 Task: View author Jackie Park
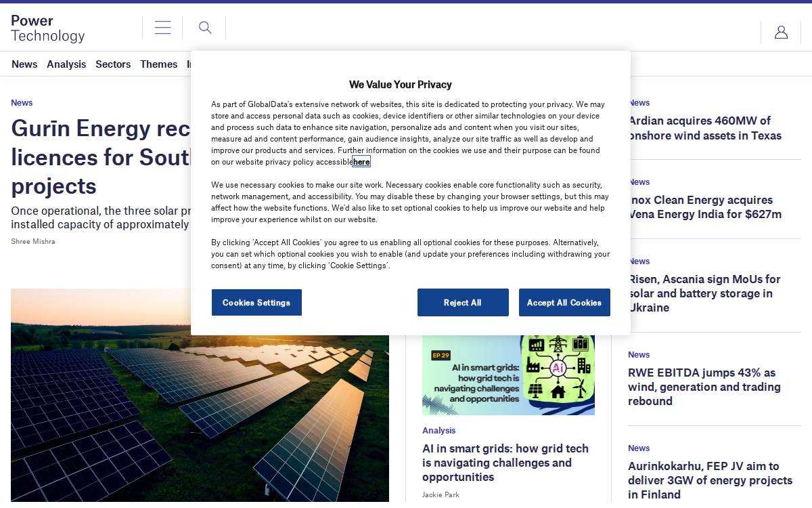[441, 495]
